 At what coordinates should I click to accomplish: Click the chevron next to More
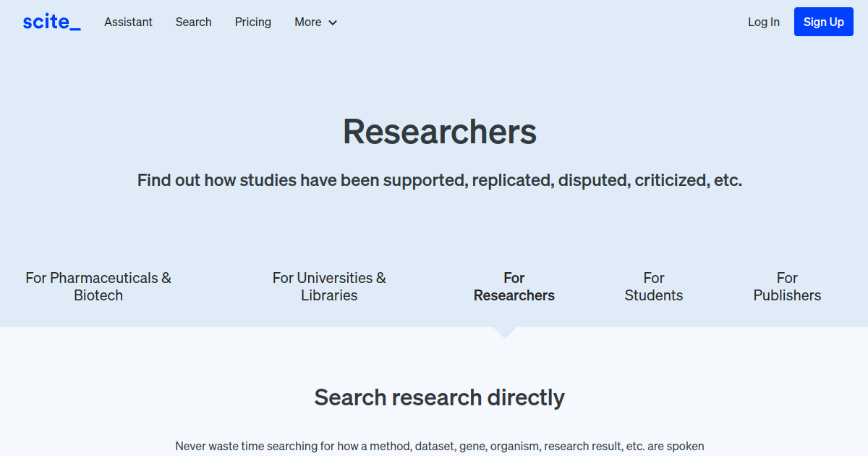[333, 22]
